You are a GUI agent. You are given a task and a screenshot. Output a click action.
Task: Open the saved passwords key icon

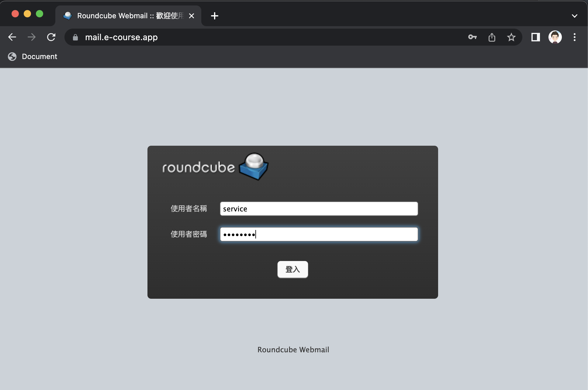click(x=472, y=37)
